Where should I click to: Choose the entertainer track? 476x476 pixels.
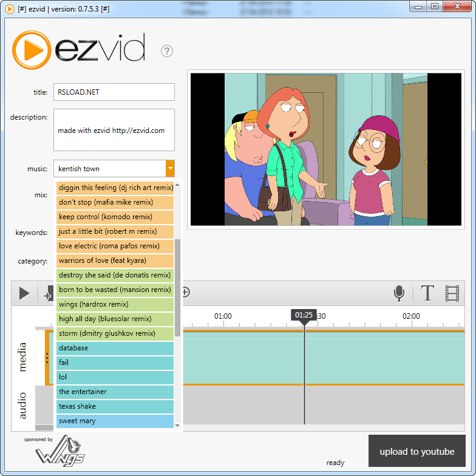pos(115,392)
